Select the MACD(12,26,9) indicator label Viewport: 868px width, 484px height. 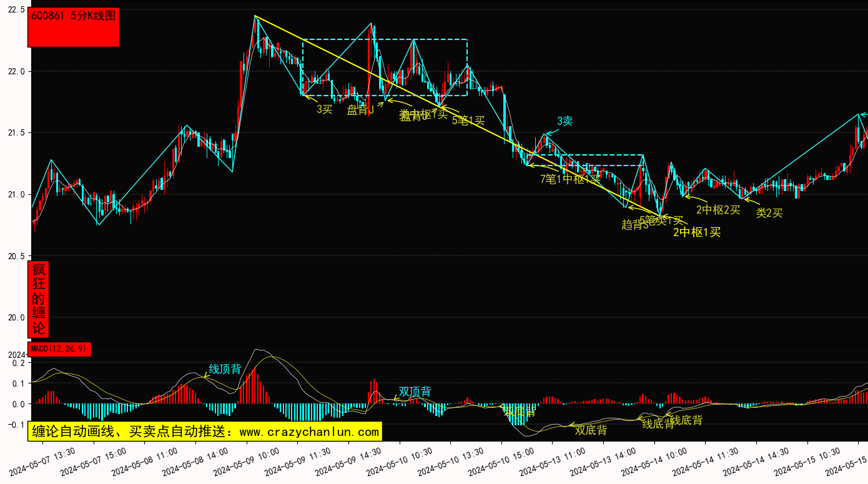(60, 349)
